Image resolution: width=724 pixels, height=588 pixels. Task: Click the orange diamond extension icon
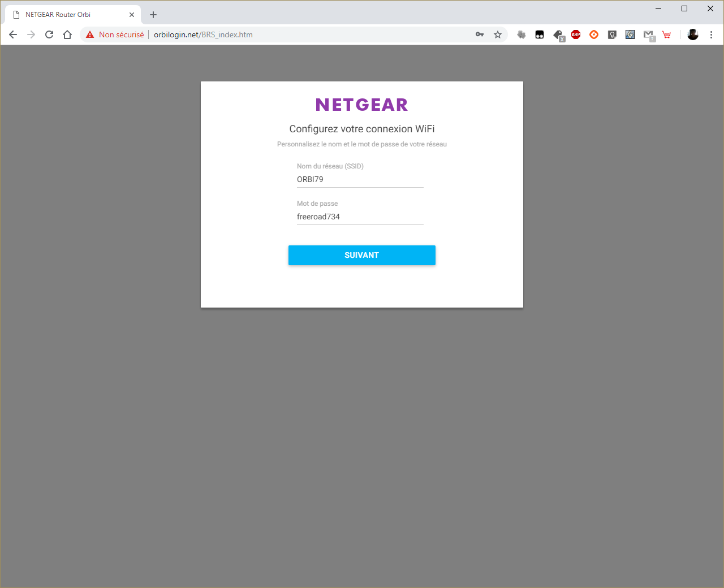[x=594, y=34]
